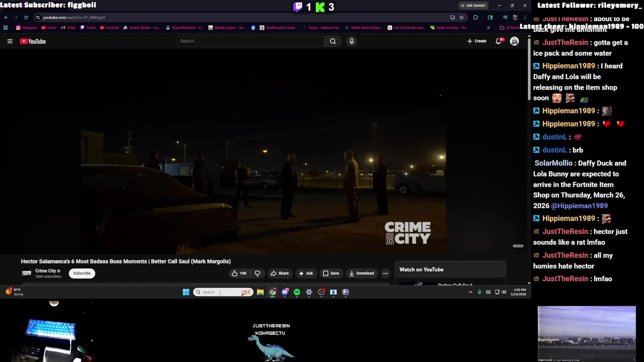
Task: Click the Watch on YouTube panel heading
Action: click(421, 269)
